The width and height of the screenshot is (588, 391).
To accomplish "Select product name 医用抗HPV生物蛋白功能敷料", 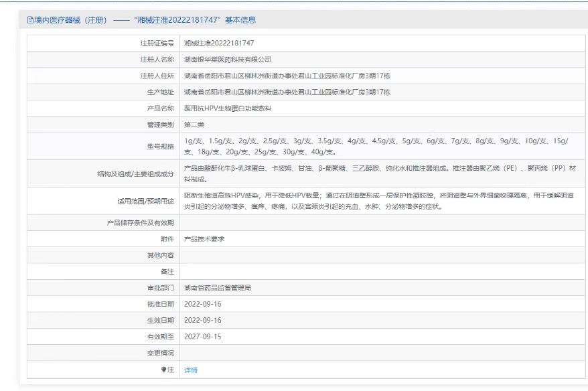I will coord(228,108).
